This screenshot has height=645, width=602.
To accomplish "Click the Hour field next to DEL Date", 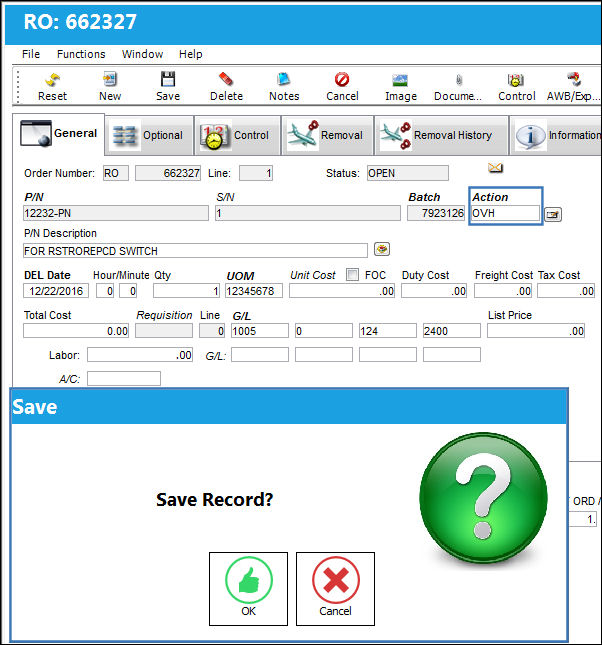I will (105, 291).
